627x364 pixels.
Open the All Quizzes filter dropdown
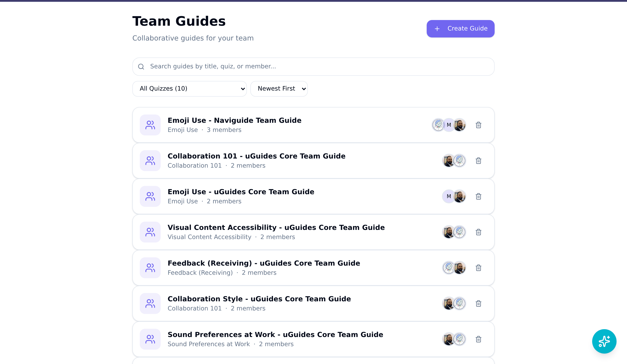[x=189, y=89]
